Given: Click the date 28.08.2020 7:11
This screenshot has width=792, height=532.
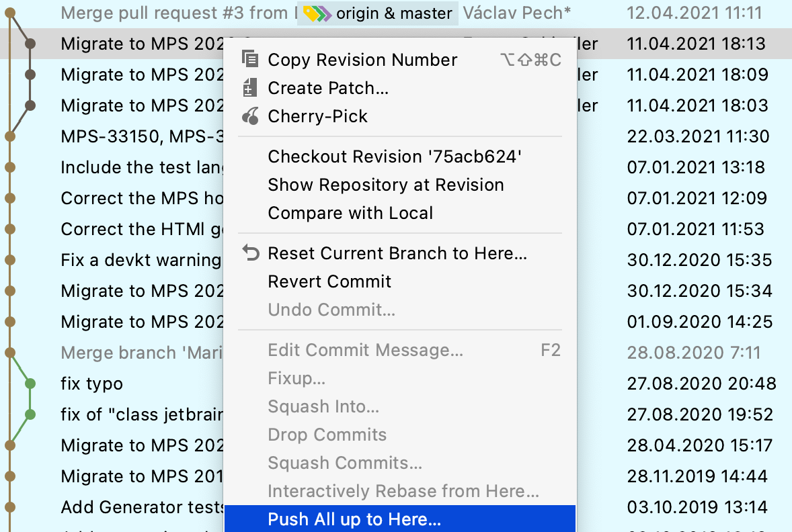Looking at the screenshot, I should [x=694, y=352].
